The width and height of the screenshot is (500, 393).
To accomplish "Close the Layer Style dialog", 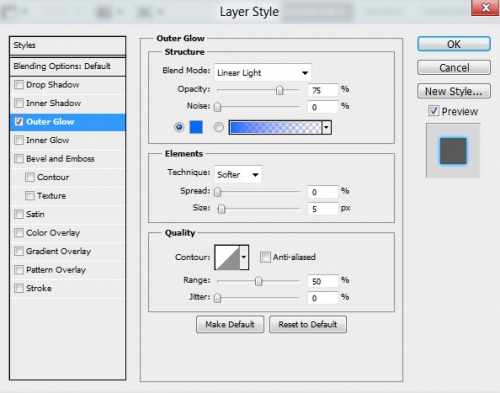I will 486,7.
